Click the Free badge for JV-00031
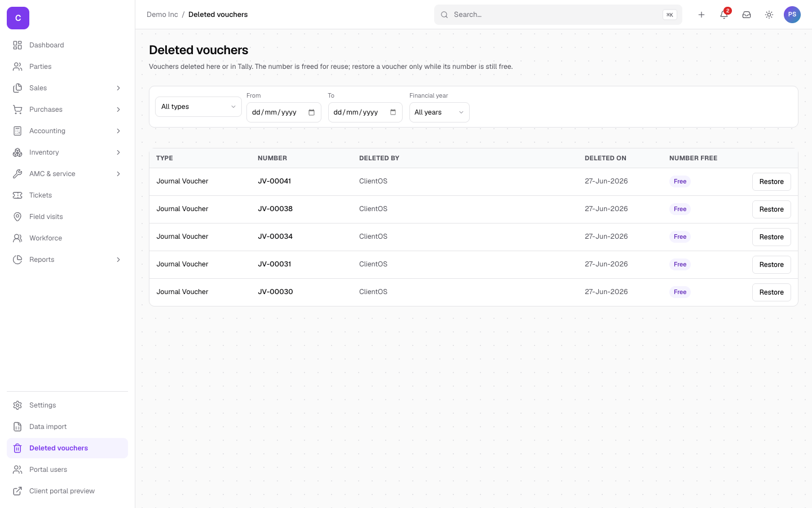Image resolution: width=812 pixels, height=508 pixels. [680, 265]
